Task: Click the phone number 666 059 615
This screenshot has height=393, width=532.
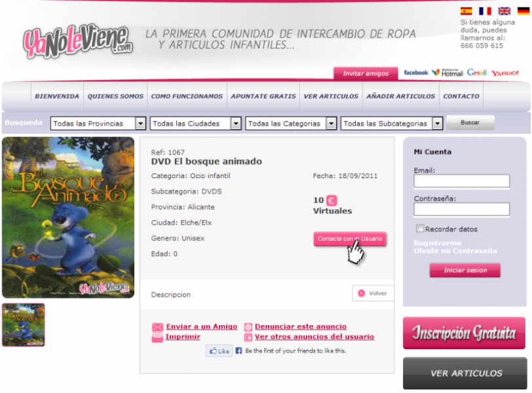Action: [482, 46]
